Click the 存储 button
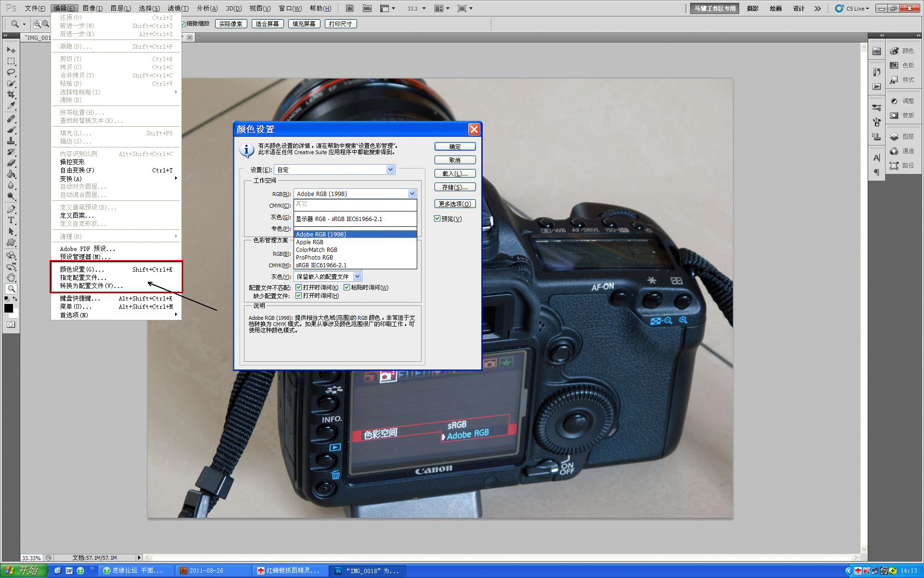Image resolution: width=924 pixels, height=578 pixels. tap(455, 187)
